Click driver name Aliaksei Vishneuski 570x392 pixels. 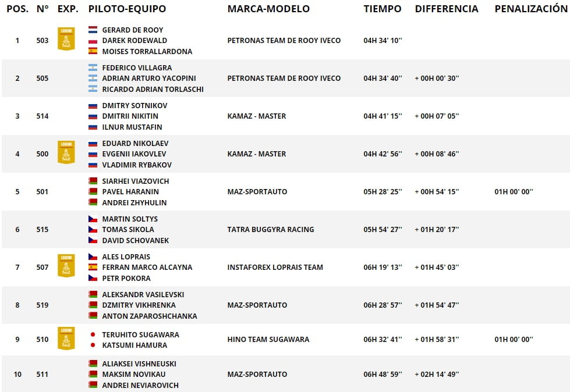(x=139, y=364)
